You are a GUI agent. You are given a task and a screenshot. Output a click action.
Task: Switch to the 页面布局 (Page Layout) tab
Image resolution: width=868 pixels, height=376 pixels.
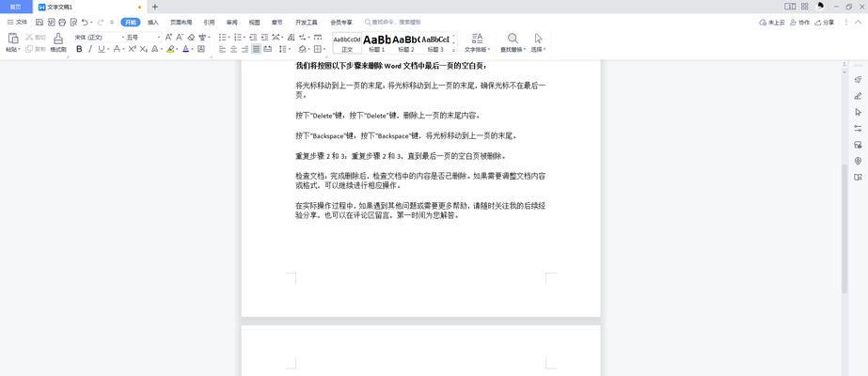point(181,23)
